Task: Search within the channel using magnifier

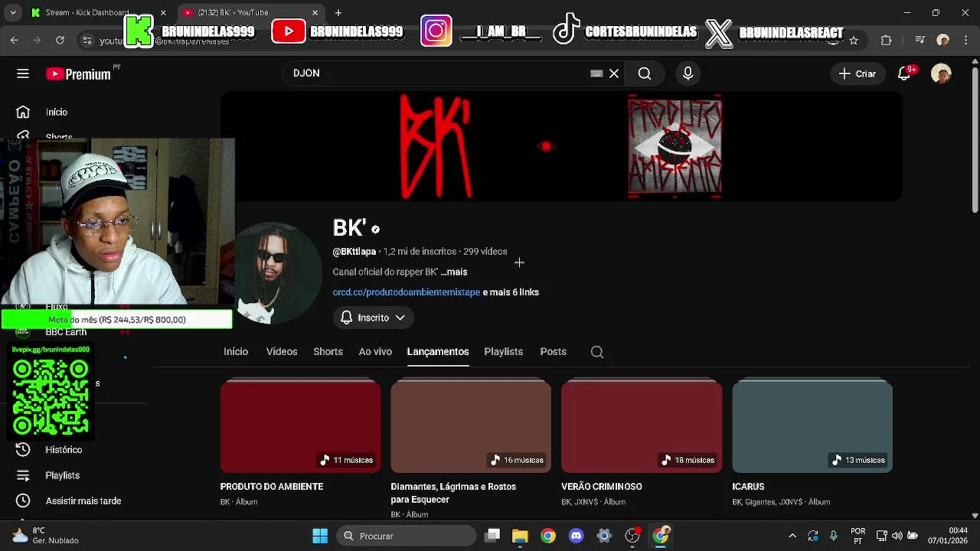Action: (597, 352)
